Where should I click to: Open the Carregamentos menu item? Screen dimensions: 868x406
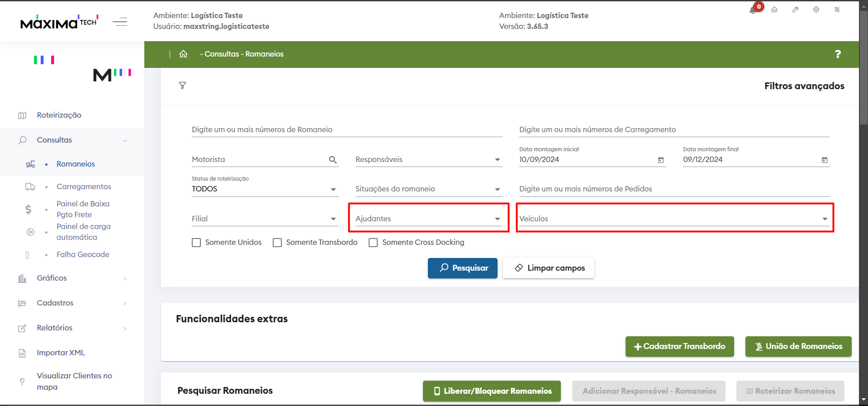(84, 186)
